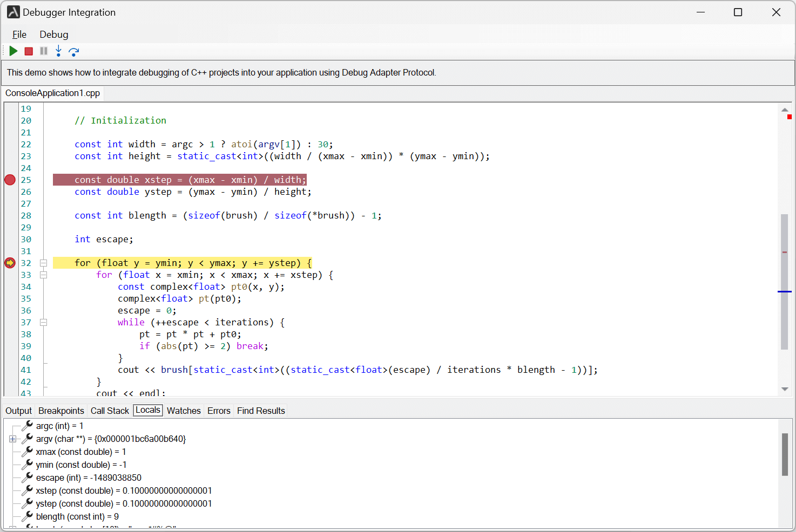Collapse the for loop at line 32
The height and width of the screenshot is (532, 796).
44,263
